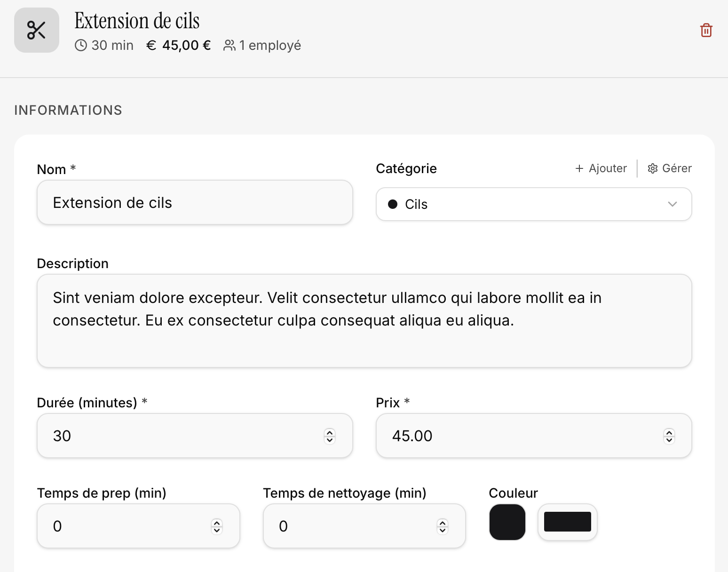This screenshot has width=728, height=572.
Task: Select the rounded black Couleur swatch
Action: 507,522
